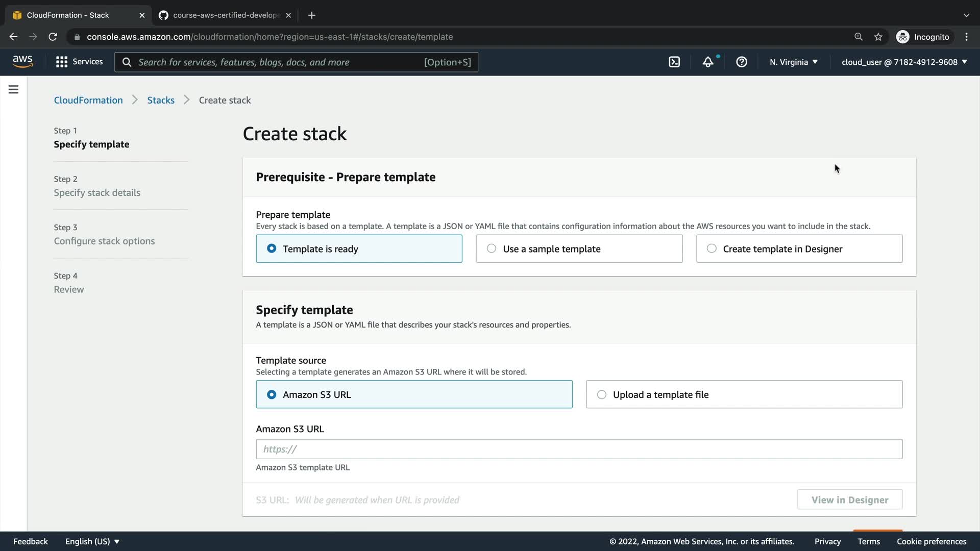Select Upload a template file option
The image size is (980, 551).
744,394
